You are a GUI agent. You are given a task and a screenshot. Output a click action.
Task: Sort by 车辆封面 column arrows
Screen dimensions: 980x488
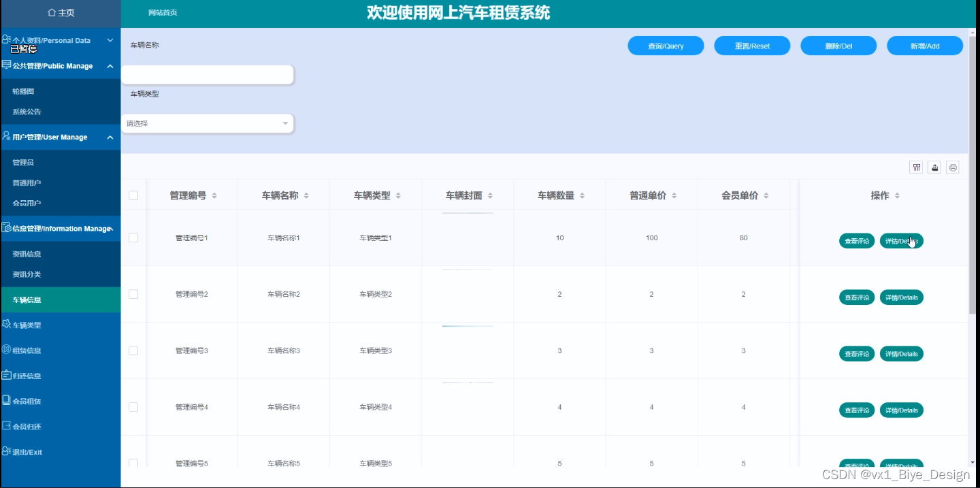[x=490, y=196]
